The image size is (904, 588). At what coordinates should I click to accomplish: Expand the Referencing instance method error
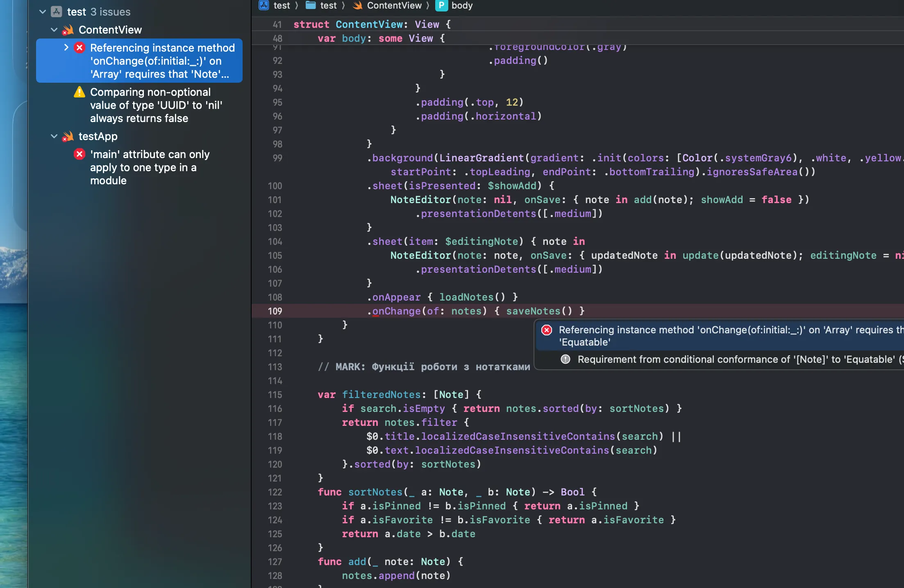pyautogui.click(x=66, y=47)
